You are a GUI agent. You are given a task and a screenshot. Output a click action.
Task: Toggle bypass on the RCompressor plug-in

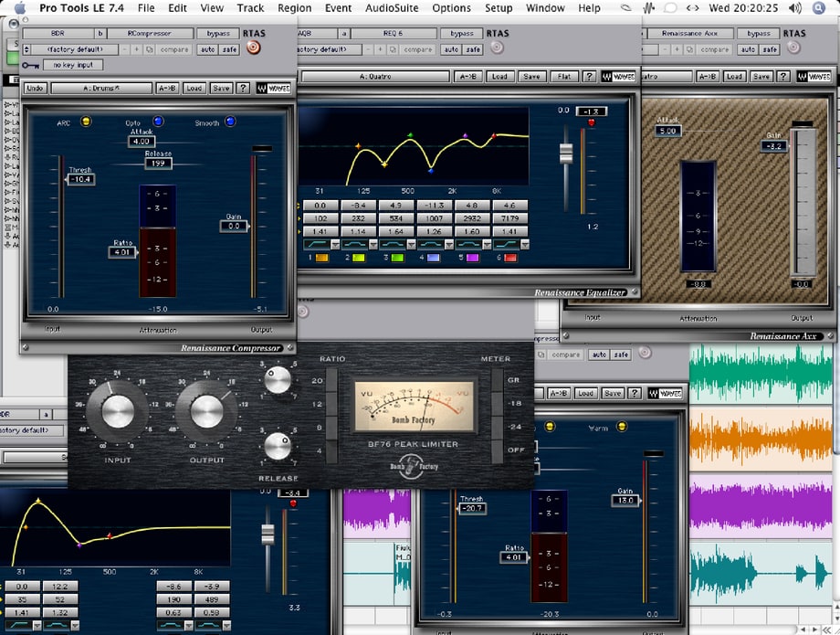tap(218, 33)
